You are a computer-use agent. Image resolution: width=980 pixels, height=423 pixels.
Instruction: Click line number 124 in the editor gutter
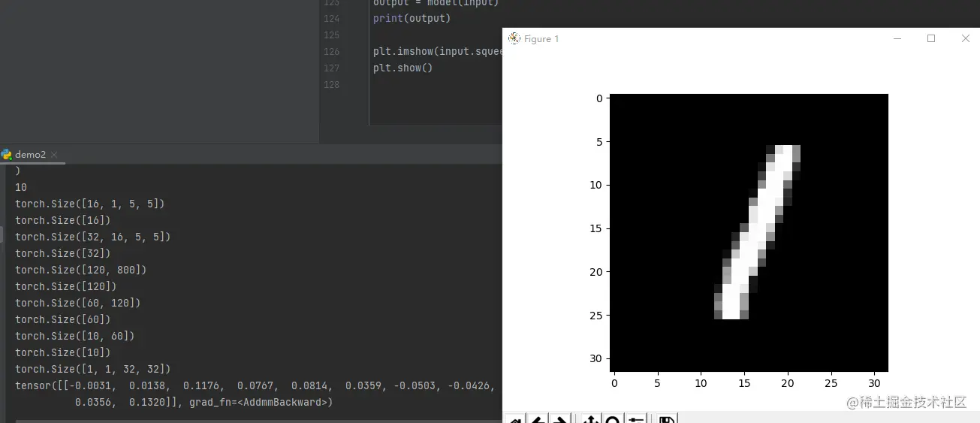point(331,19)
